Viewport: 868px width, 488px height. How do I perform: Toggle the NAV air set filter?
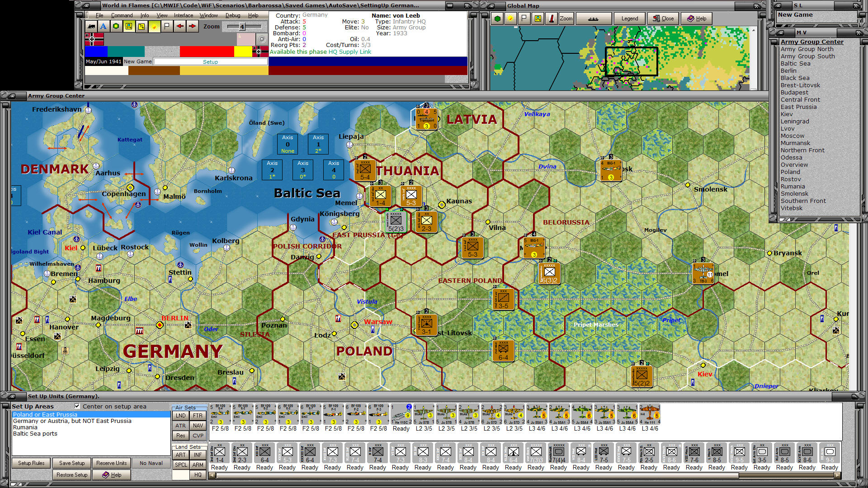pyautogui.click(x=198, y=426)
